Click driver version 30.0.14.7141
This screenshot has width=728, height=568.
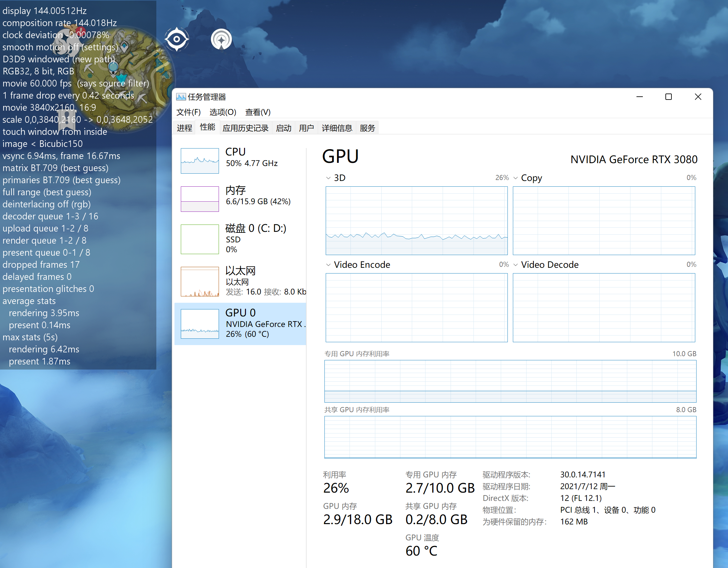point(583,474)
